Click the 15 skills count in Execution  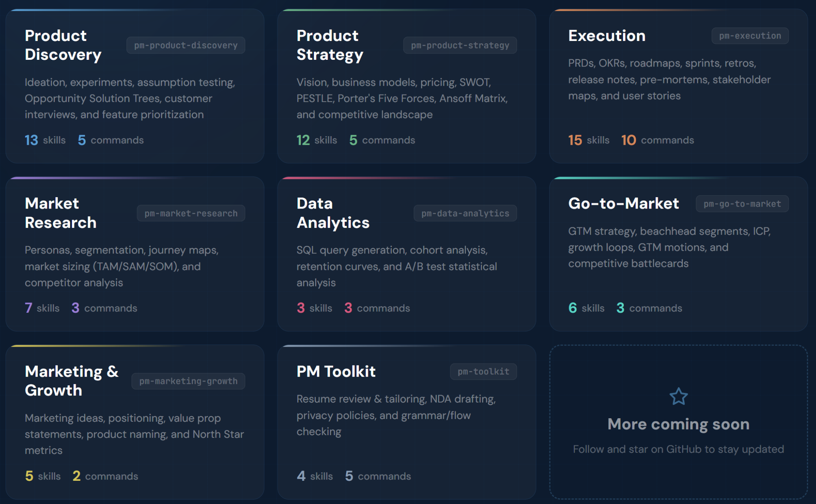[x=588, y=140]
